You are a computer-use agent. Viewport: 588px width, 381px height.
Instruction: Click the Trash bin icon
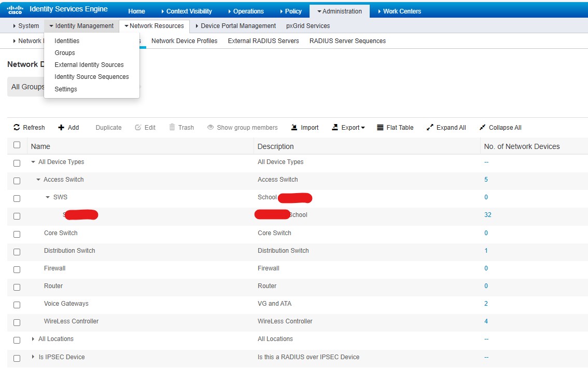coord(172,127)
